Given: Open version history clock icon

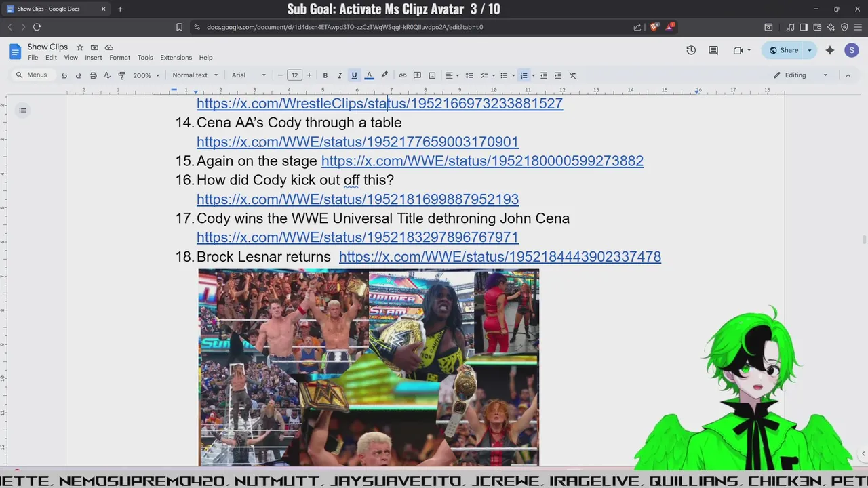Looking at the screenshot, I should (x=691, y=50).
